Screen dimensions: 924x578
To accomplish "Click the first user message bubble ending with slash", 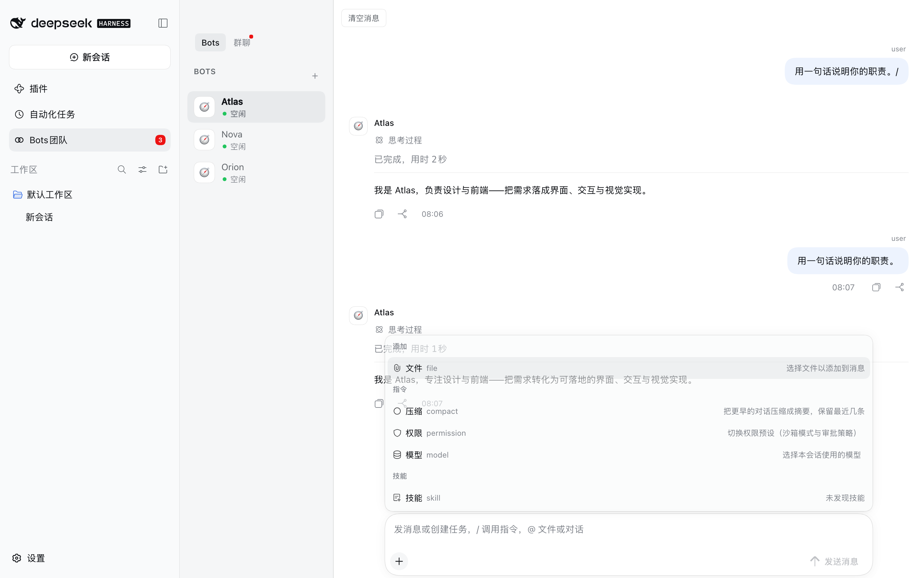I will (x=846, y=72).
